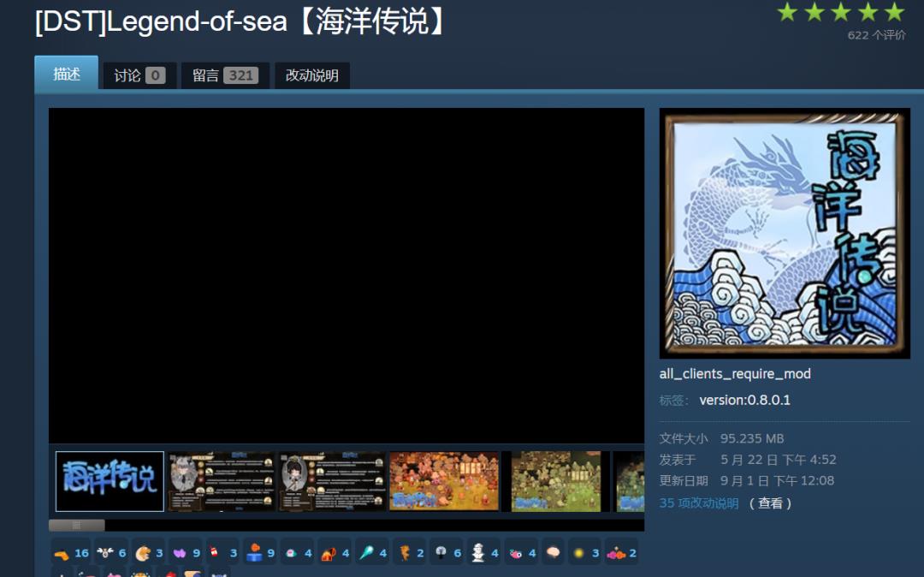This screenshot has width=924, height=577.
Task: Select the 海洋传说 logo thumbnail
Action: (110, 481)
